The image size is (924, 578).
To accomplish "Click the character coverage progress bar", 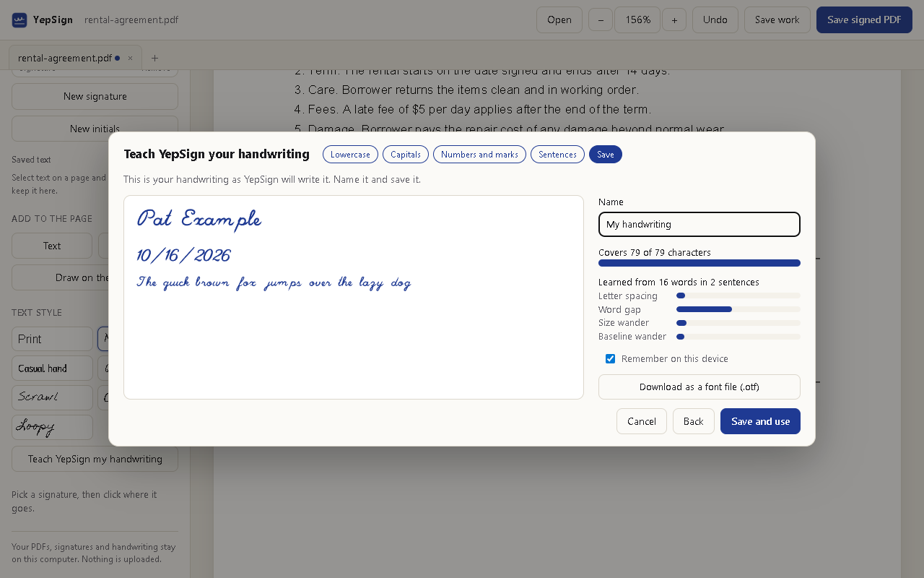I will coord(699,263).
